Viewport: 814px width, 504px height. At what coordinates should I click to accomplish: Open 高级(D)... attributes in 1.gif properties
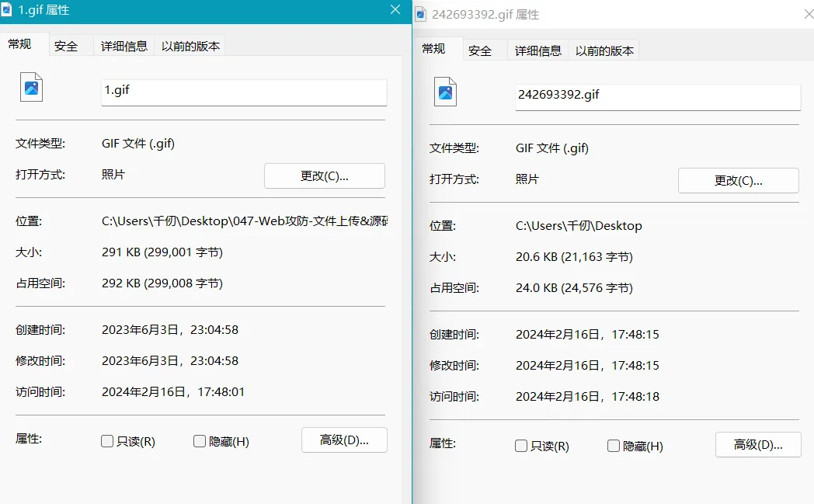pos(343,440)
